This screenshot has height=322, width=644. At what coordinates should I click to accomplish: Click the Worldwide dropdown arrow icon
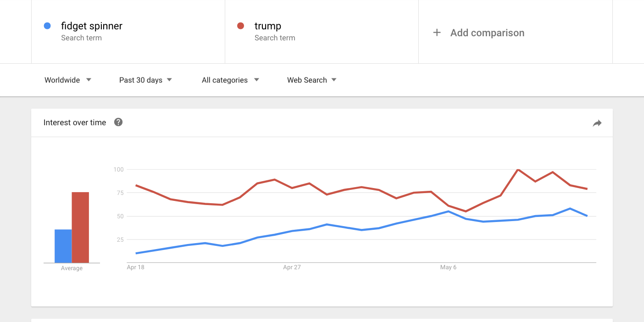(89, 80)
